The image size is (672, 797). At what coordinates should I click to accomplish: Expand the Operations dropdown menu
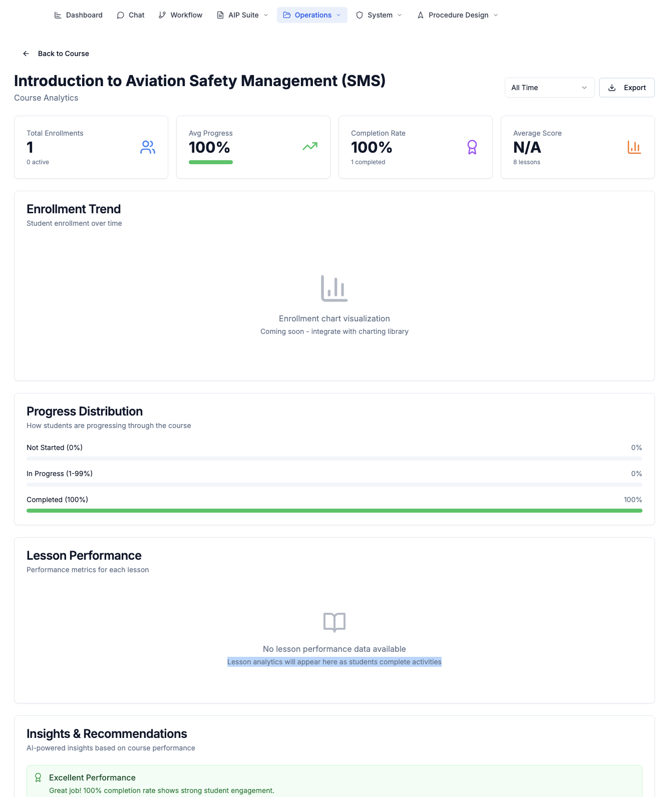click(312, 15)
